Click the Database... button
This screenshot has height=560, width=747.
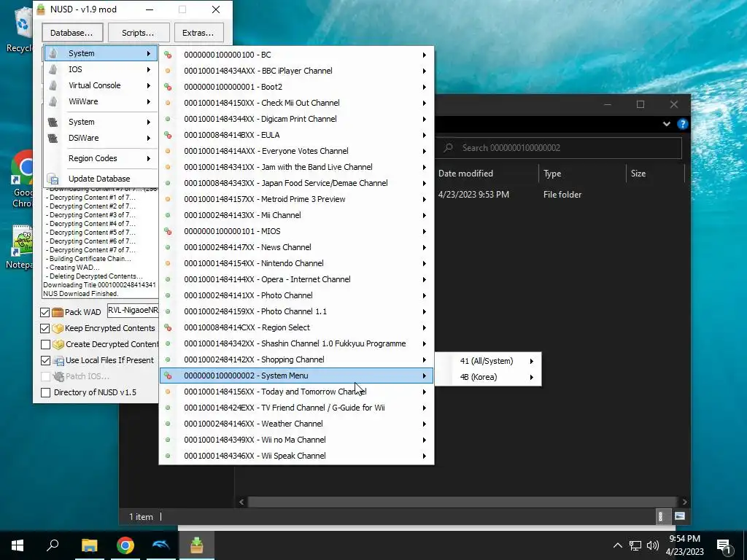click(x=72, y=33)
